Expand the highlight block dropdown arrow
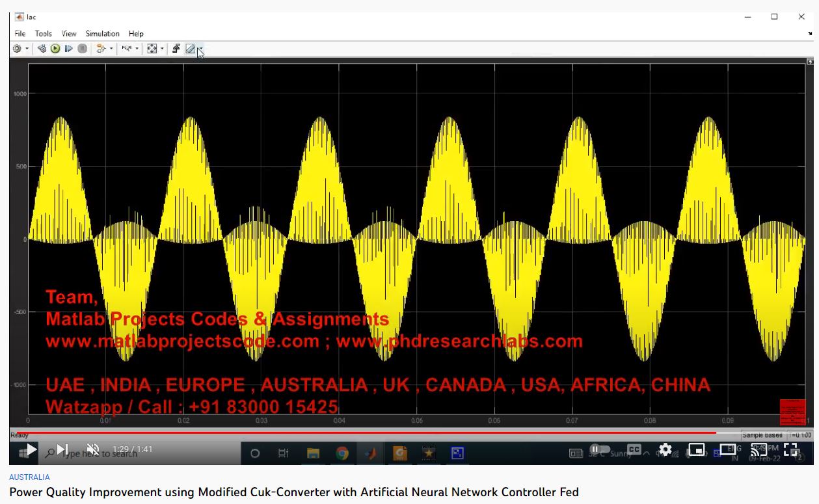Image resolution: width=819 pixels, height=504 pixels. pos(111,49)
